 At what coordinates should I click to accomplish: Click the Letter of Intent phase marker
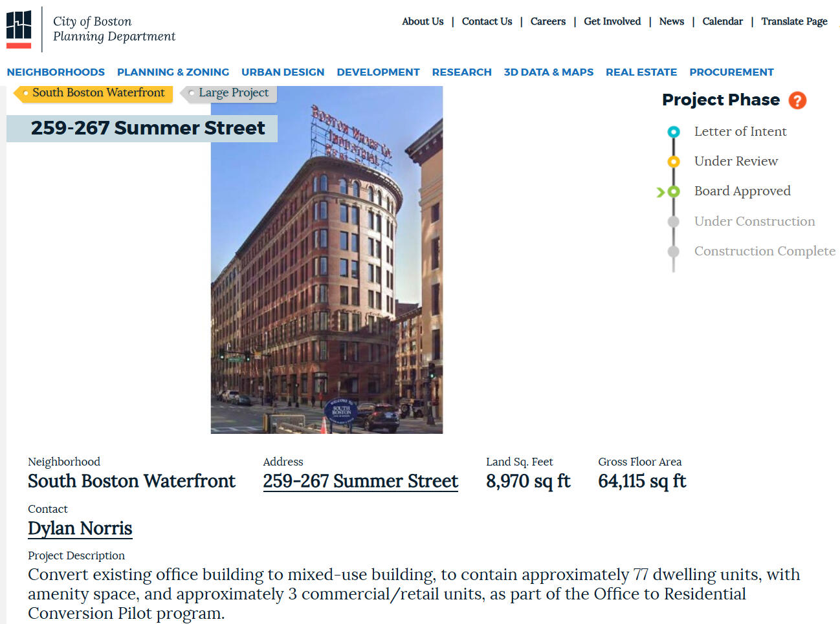[673, 132]
